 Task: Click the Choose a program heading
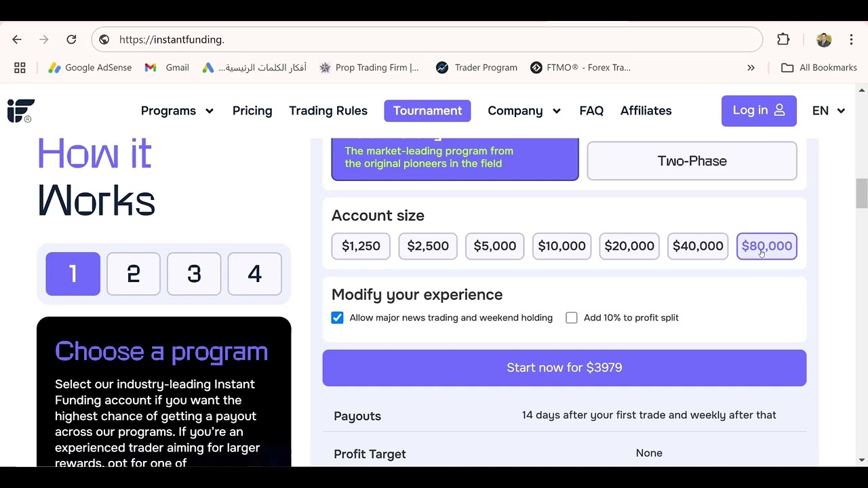point(161,352)
